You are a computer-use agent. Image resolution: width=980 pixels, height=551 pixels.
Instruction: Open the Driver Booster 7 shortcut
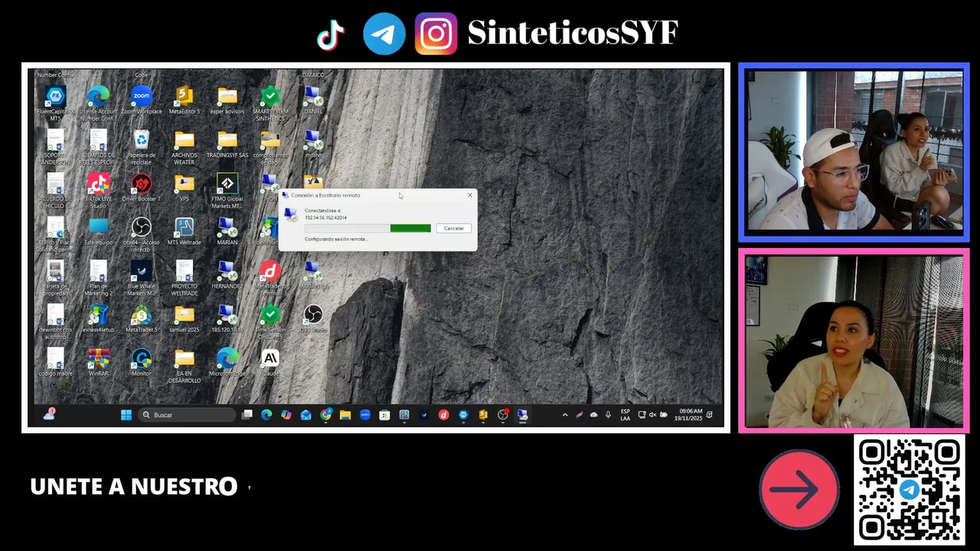[141, 187]
